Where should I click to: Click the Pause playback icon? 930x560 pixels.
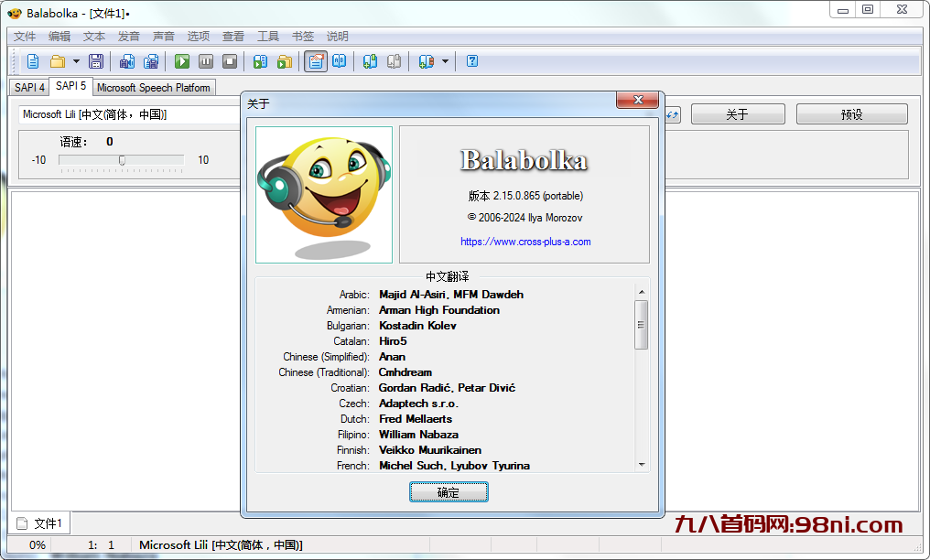[206, 61]
